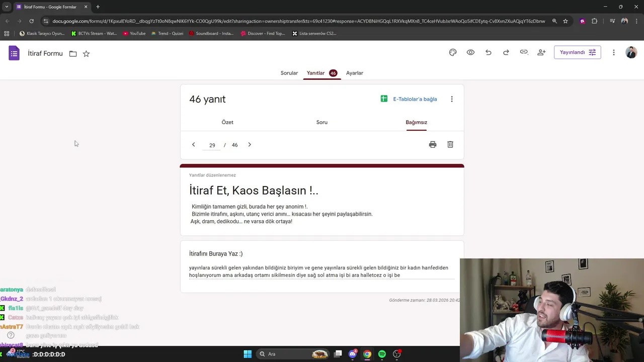This screenshot has height=362, width=644.
Task: Open the Windows Start menu
Action: [x=248, y=354]
